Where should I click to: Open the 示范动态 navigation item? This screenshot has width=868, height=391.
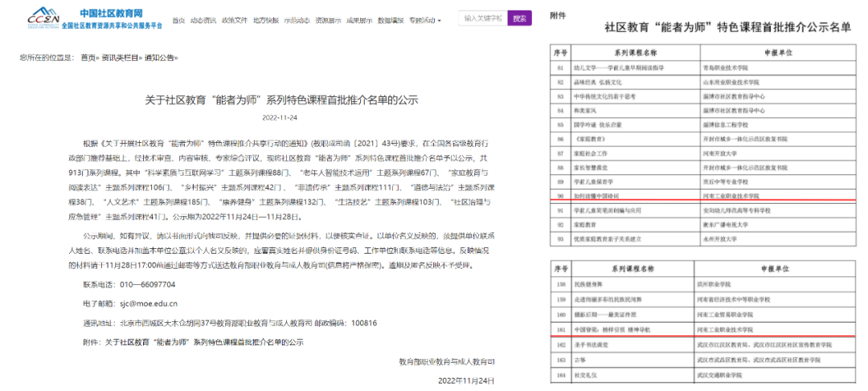click(x=297, y=20)
